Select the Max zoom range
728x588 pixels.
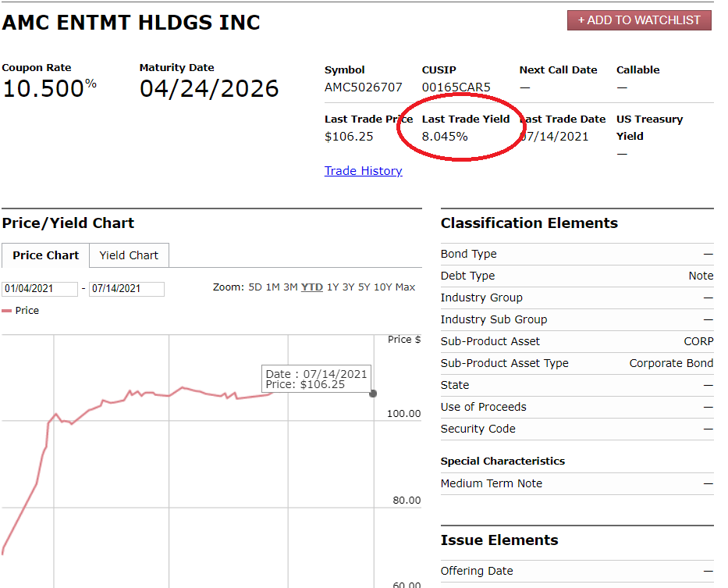click(405, 287)
